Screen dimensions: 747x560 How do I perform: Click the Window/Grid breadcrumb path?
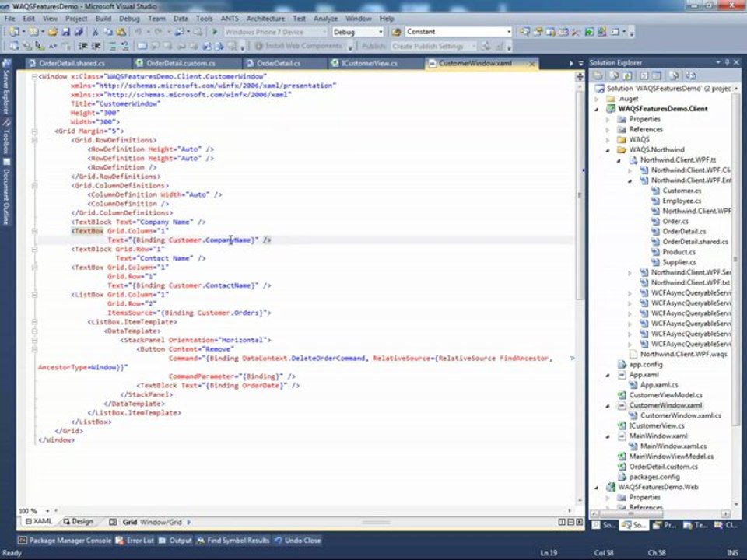click(160, 523)
